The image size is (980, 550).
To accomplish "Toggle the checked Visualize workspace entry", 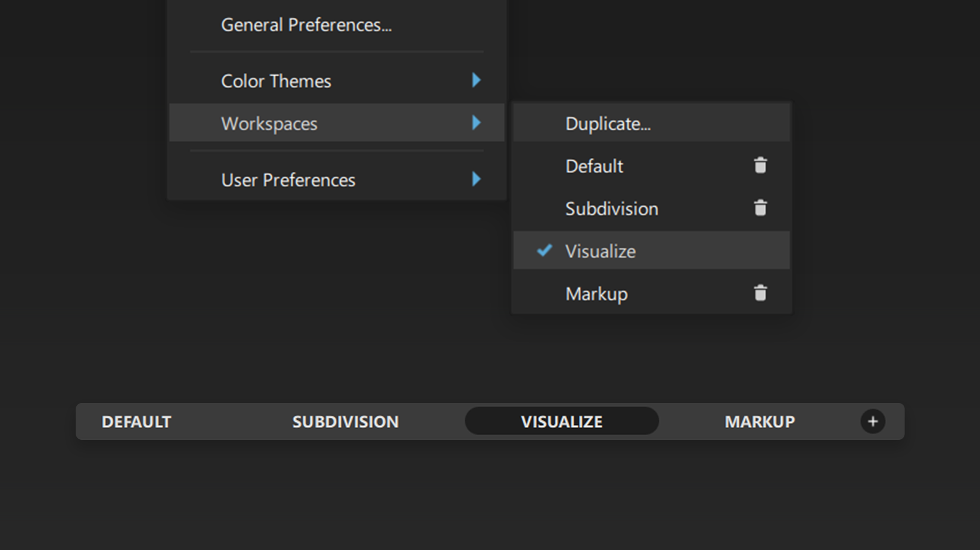I will click(x=600, y=251).
